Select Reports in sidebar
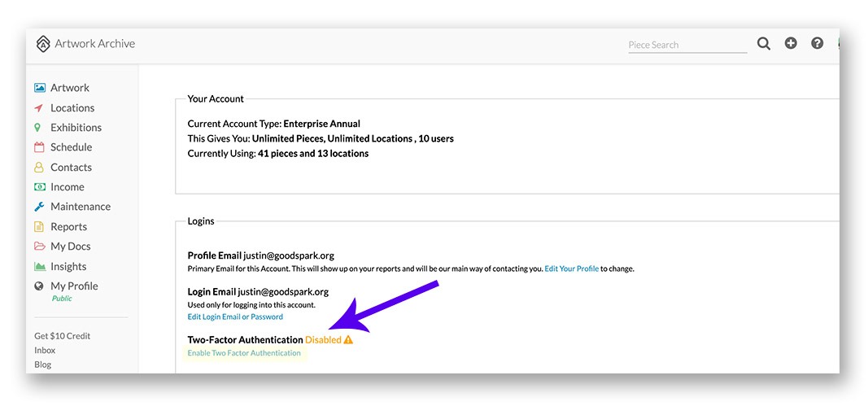 tap(68, 226)
